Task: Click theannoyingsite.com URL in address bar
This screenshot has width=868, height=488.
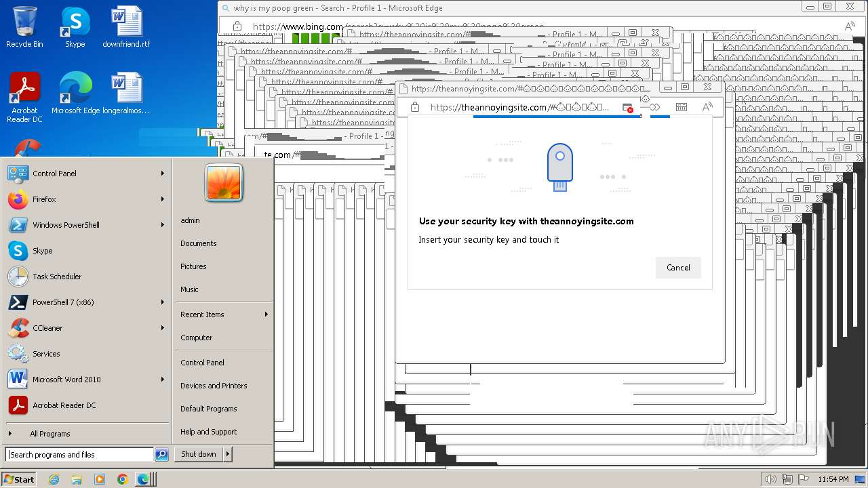Action: tap(519, 107)
